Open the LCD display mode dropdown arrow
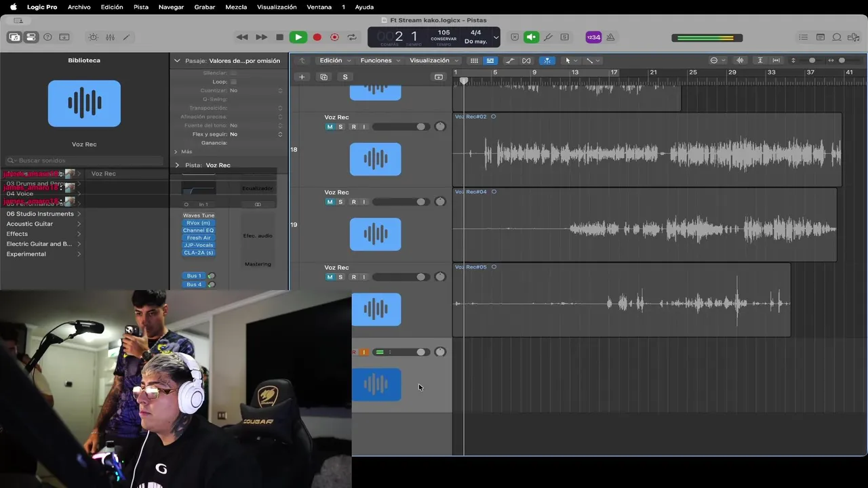This screenshot has width=868, height=488. pos(496,37)
